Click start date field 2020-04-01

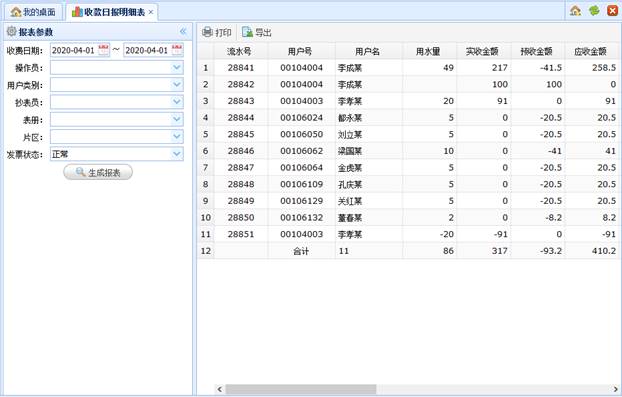click(x=74, y=50)
